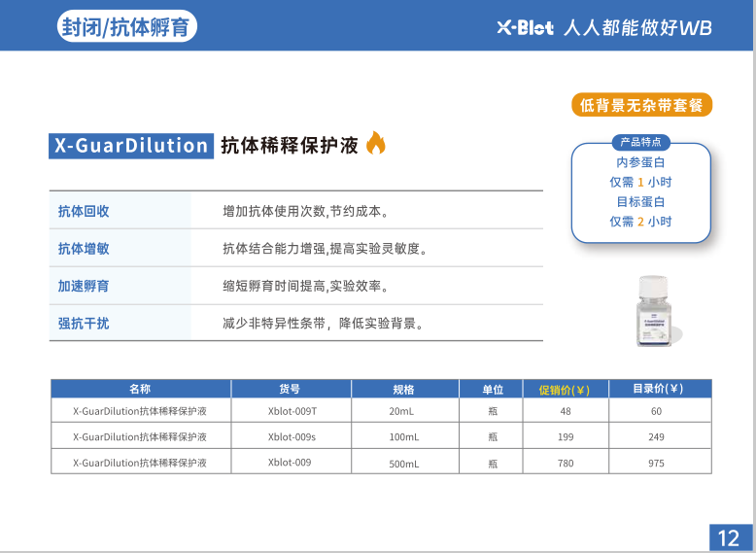
Task: Click the Xblot-009s item number cell
Action: (x=292, y=436)
